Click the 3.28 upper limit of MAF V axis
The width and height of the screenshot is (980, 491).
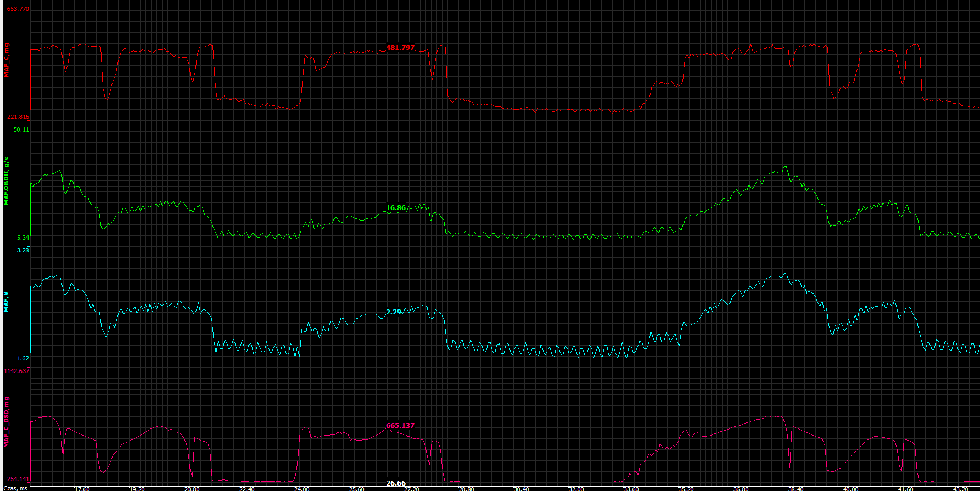pyautogui.click(x=23, y=250)
